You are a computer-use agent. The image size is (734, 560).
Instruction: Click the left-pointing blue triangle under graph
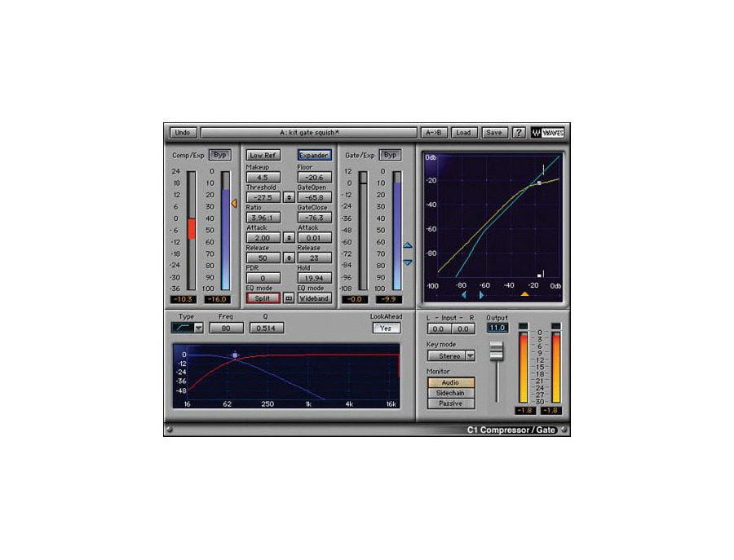[x=463, y=295]
